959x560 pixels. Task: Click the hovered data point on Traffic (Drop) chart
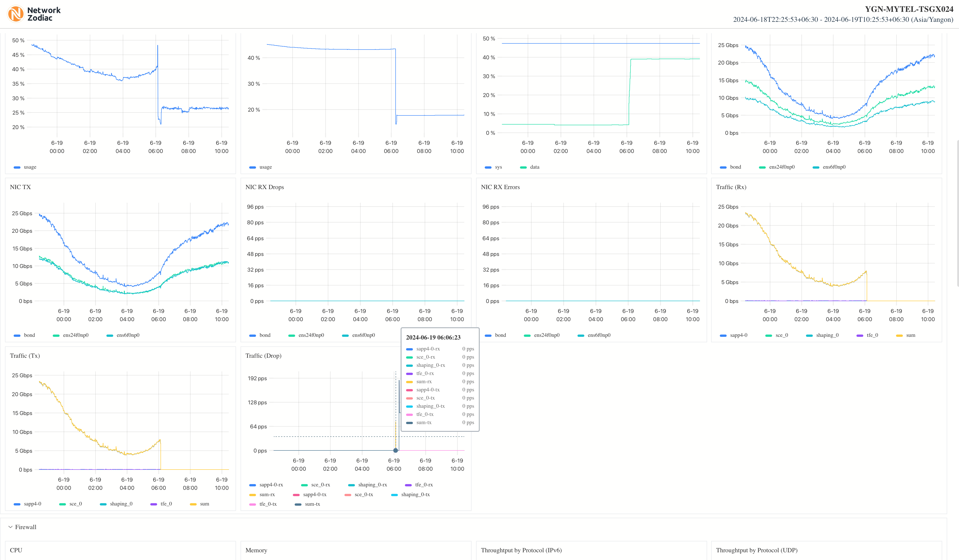click(x=395, y=450)
